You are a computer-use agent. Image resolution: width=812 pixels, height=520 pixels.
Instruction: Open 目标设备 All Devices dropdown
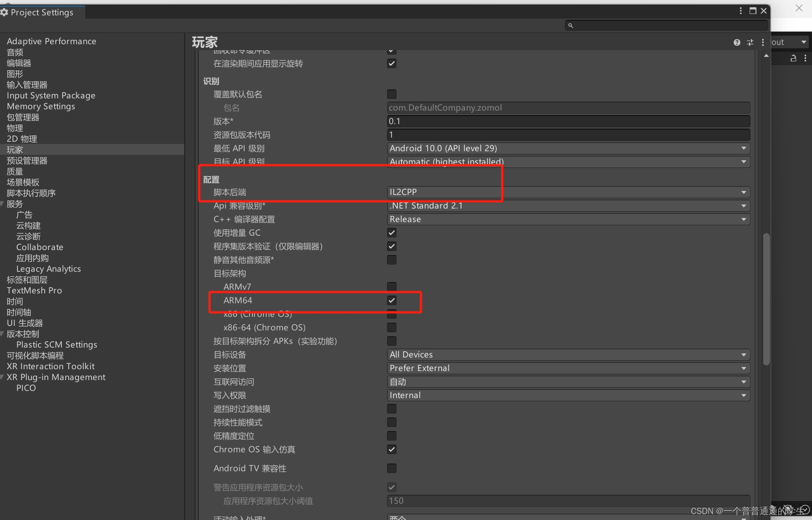569,355
